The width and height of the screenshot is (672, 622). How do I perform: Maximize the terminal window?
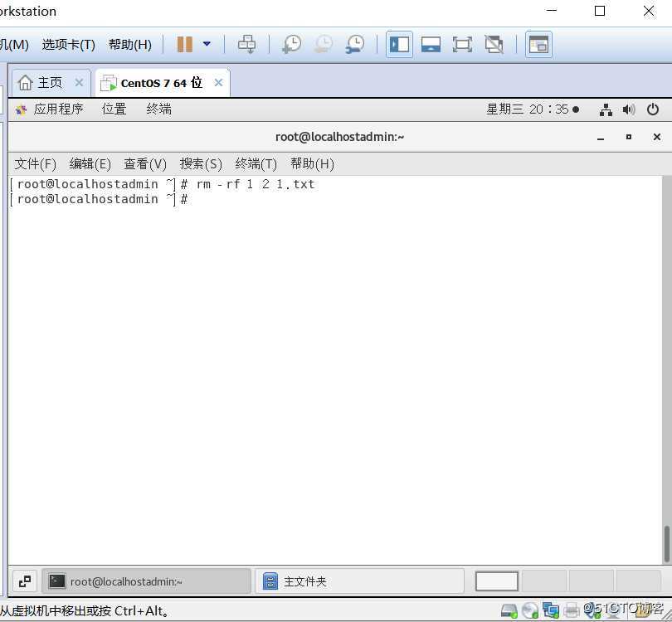(629, 137)
